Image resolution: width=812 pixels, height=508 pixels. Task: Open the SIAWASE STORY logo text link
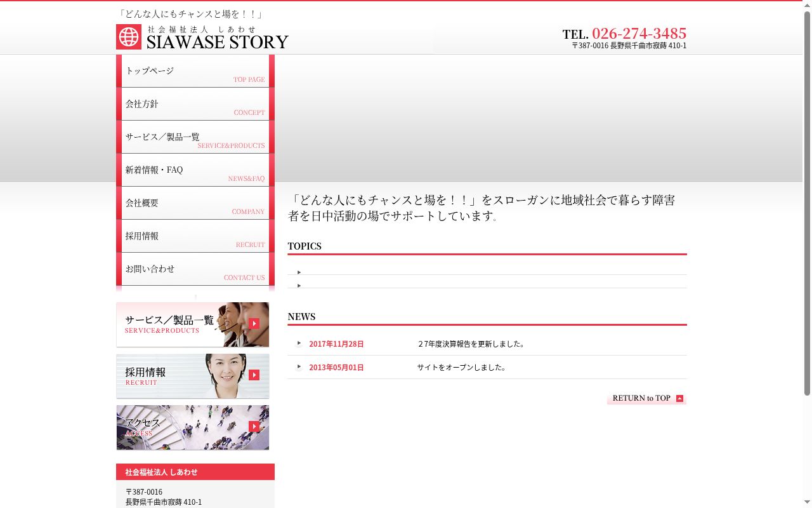tap(218, 42)
